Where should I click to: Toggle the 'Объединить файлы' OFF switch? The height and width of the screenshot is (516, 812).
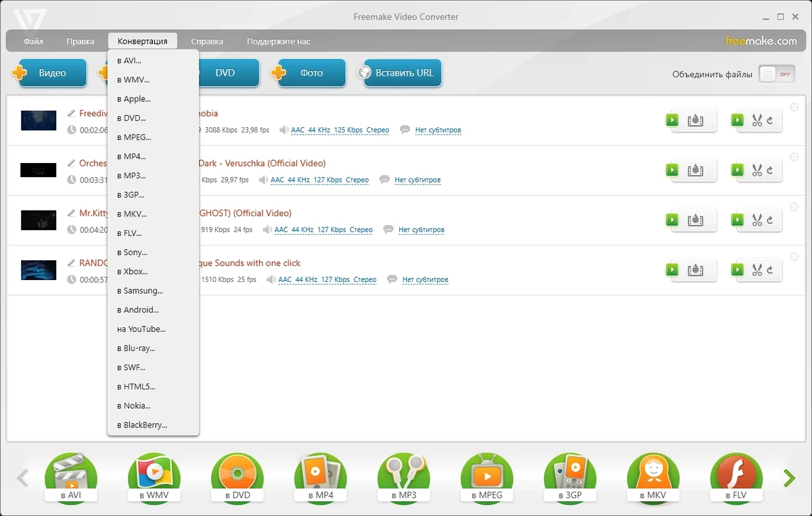777,74
